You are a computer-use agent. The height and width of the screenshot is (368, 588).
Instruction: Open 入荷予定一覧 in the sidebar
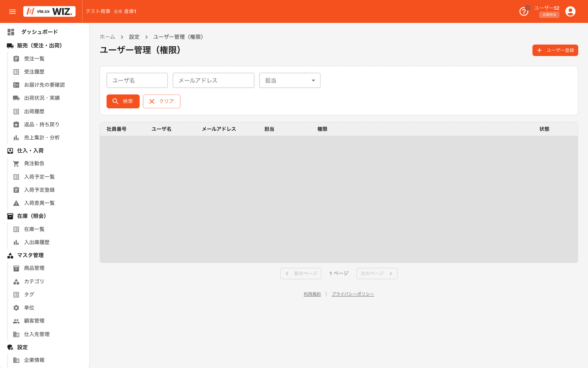click(39, 177)
